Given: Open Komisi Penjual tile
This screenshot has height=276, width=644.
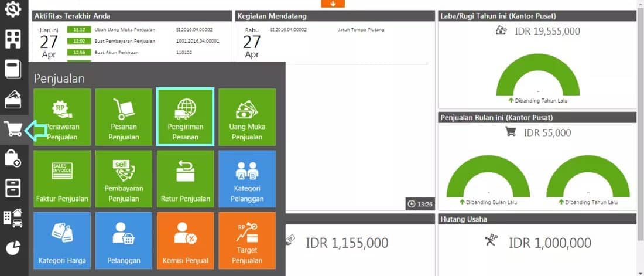Looking at the screenshot, I should point(185,241).
